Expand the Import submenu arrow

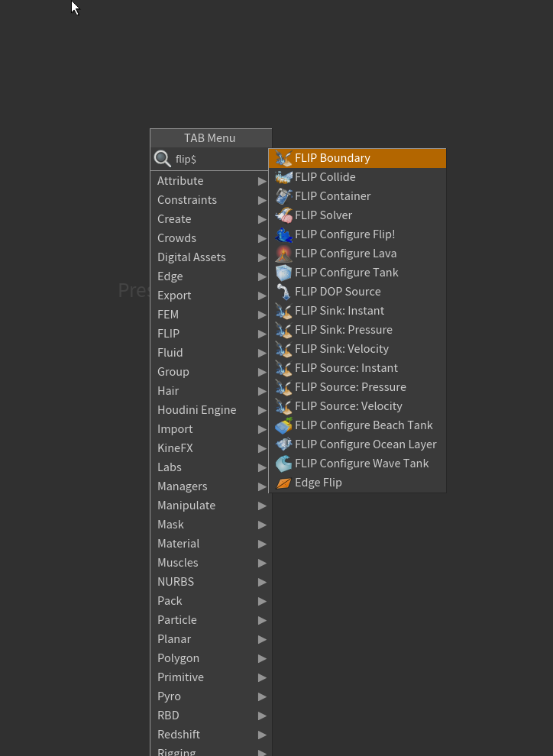coord(262,429)
